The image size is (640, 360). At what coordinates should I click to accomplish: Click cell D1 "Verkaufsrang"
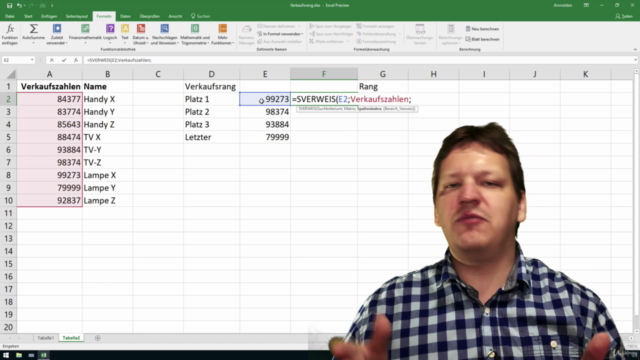211,87
